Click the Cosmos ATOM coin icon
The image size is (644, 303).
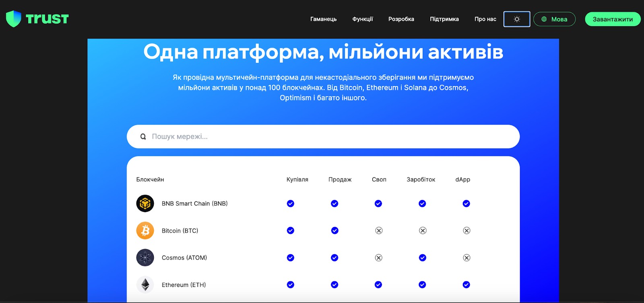click(145, 258)
